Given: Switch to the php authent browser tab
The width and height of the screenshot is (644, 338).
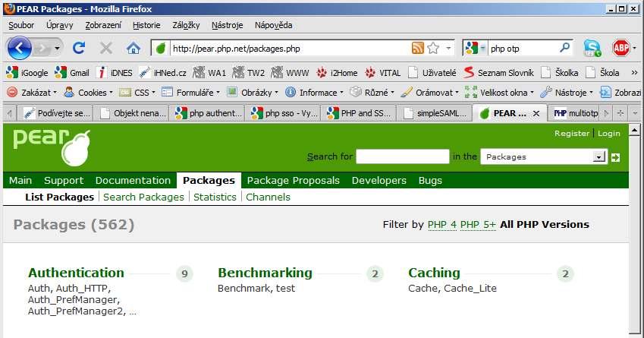Looking at the screenshot, I should click(x=207, y=113).
